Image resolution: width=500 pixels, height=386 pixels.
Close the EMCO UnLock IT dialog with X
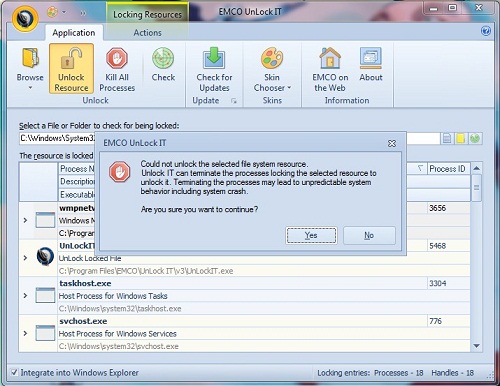pos(392,143)
